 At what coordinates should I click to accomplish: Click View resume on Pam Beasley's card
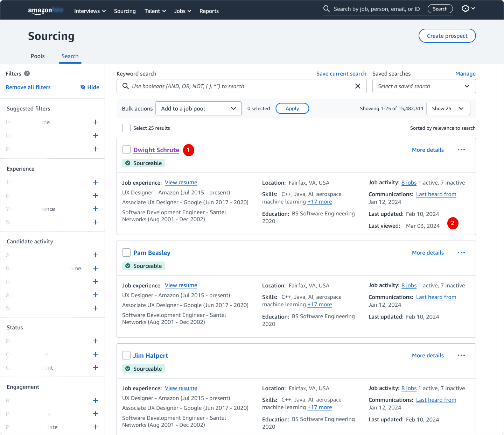point(181,285)
